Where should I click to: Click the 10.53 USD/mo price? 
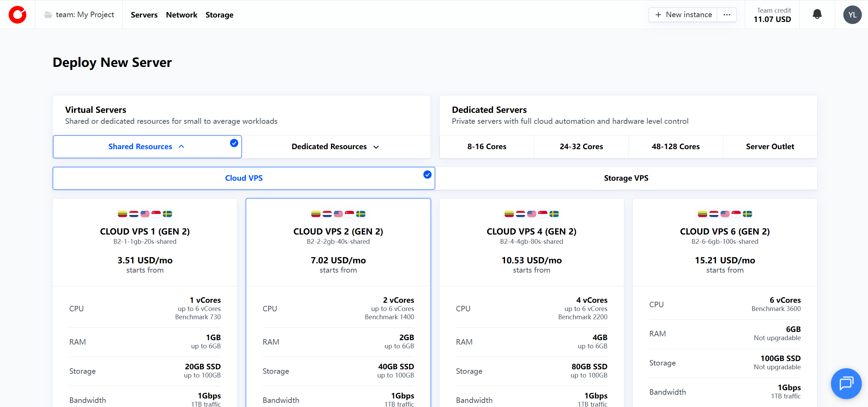pos(532,260)
